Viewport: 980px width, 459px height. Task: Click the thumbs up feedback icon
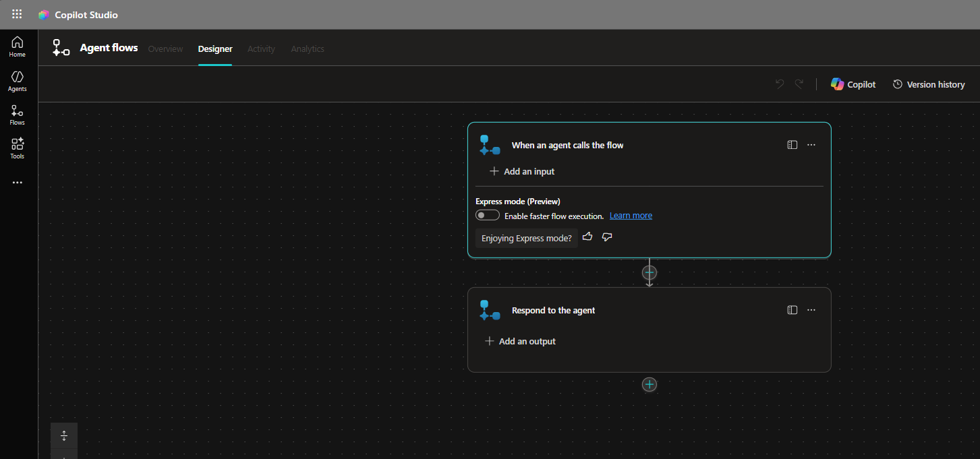(x=587, y=237)
